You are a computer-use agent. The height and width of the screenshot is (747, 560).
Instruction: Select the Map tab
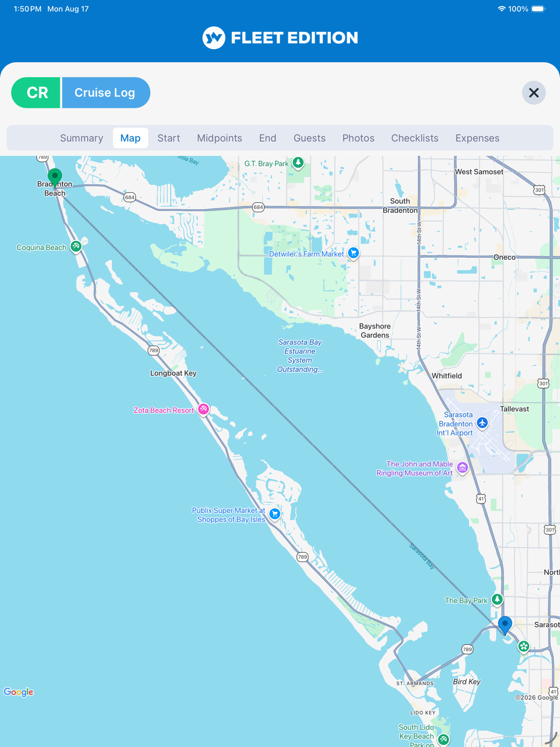(130, 138)
